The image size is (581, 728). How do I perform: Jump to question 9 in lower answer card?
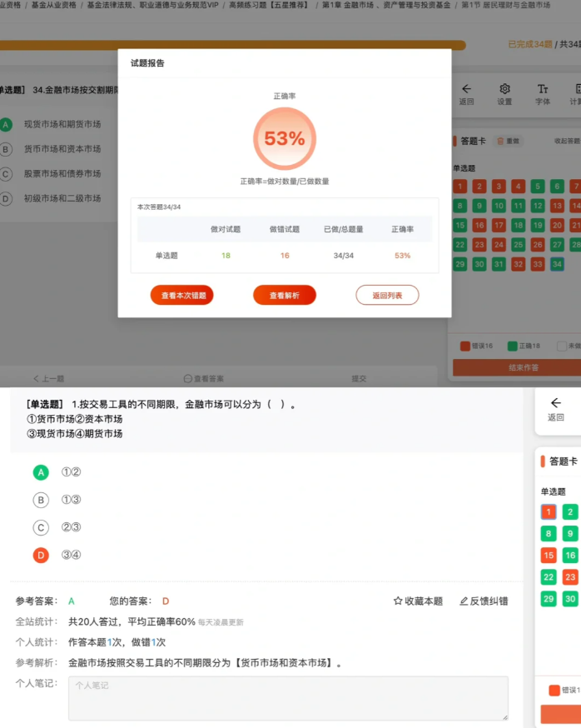click(570, 534)
